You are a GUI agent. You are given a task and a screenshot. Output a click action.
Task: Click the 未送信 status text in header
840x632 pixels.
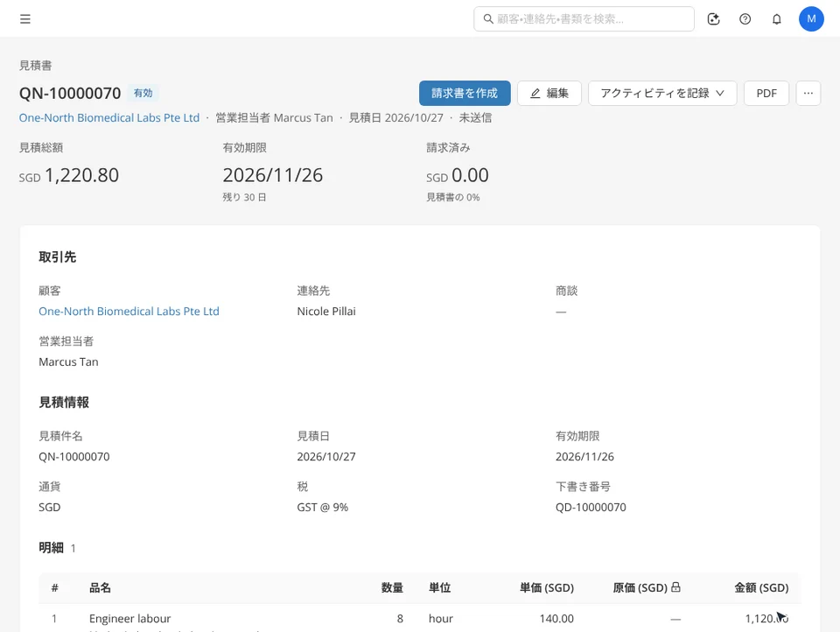tap(475, 118)
